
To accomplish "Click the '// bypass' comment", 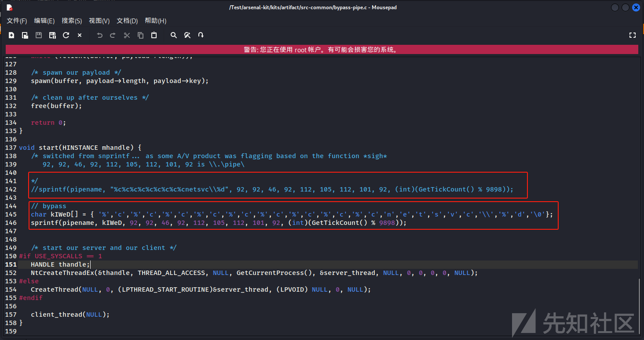I will click(48, 206).
